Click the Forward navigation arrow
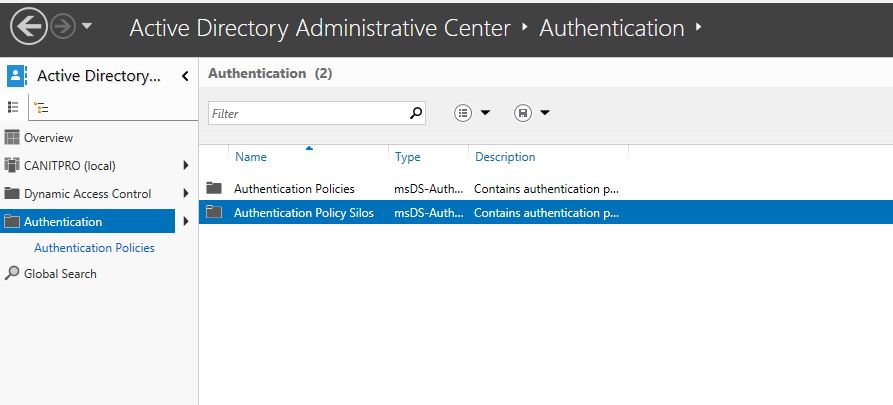 [63, 26]
